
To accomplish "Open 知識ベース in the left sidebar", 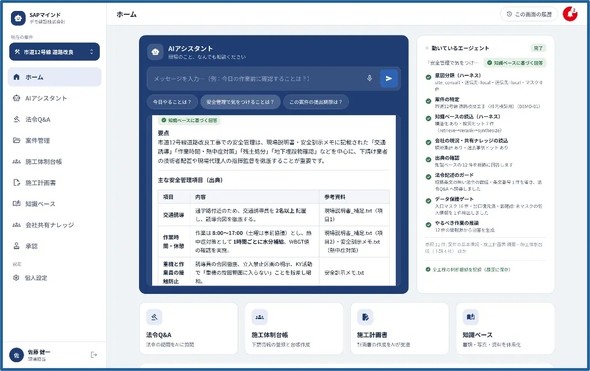I will [x=55, y=204].
